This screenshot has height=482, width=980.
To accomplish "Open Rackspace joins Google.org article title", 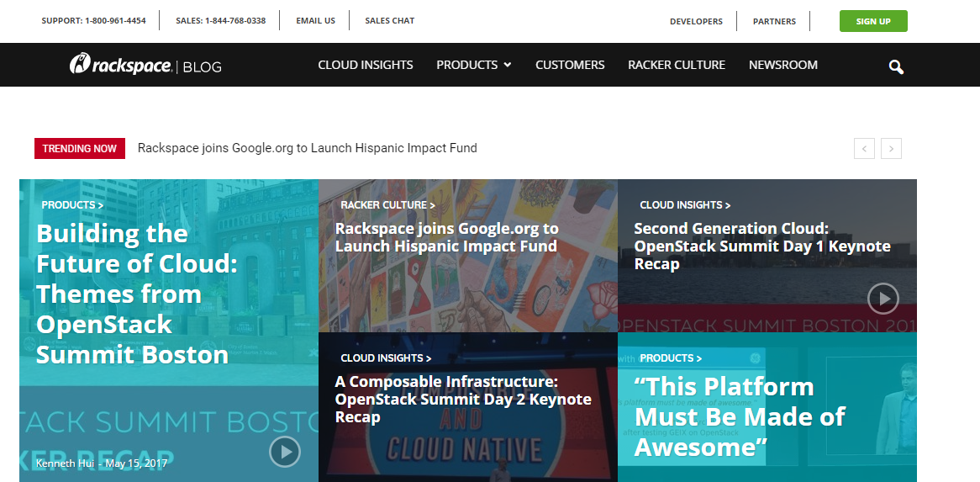I will pos(447,237).
